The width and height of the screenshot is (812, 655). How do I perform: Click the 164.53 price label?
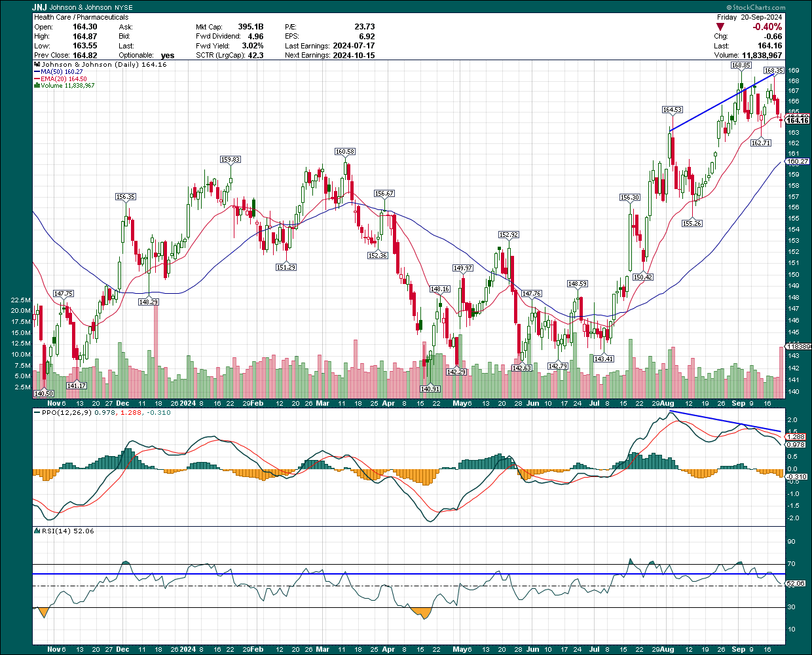click(672, 110)
